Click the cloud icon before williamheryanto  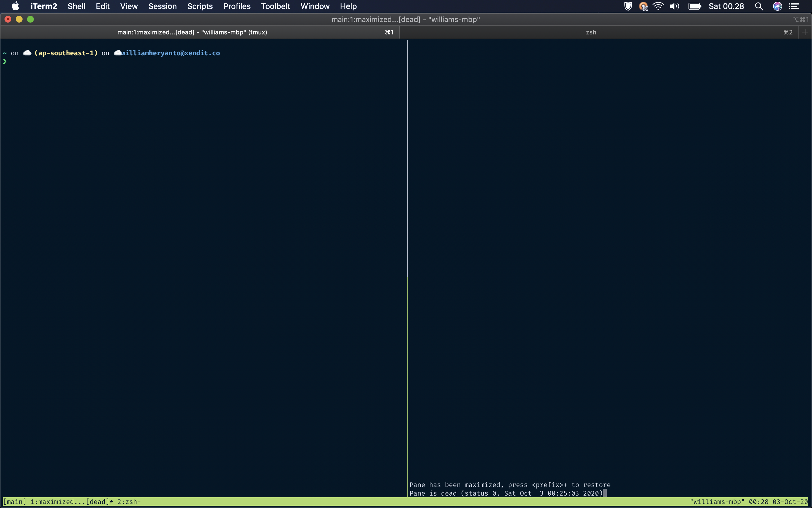click(x=118, y=53)
